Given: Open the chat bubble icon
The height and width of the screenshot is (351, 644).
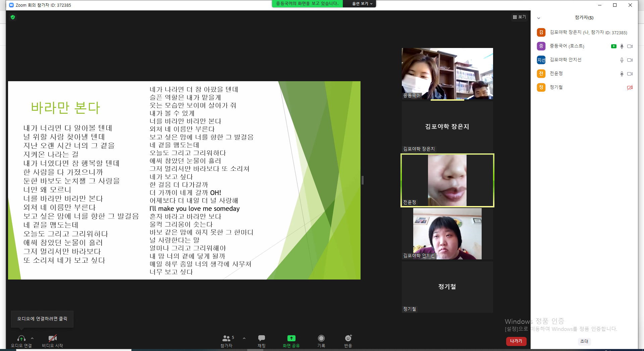Looking at the screenshot, I should 262,338.
